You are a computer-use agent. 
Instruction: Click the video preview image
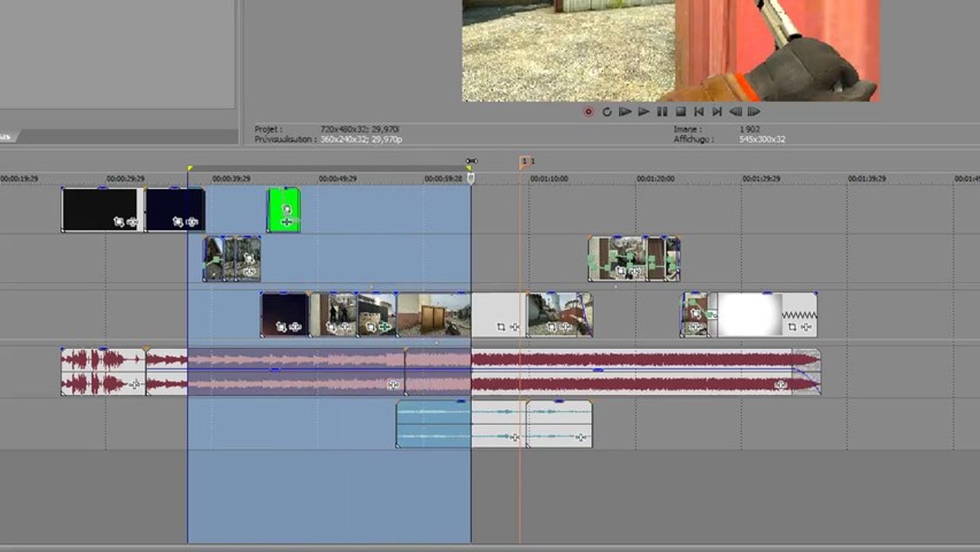point(670,51)
